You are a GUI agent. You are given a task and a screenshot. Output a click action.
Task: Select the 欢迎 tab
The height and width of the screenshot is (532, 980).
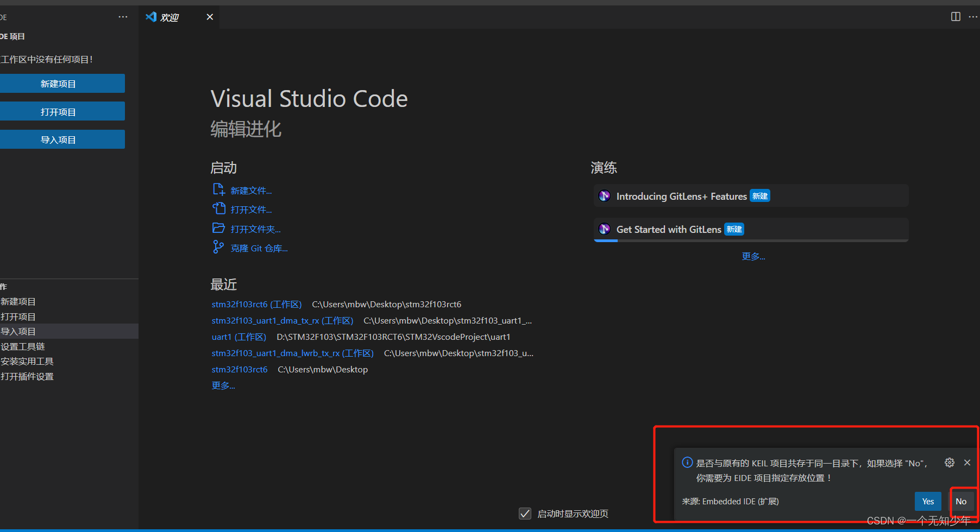(x=179, y=17)
